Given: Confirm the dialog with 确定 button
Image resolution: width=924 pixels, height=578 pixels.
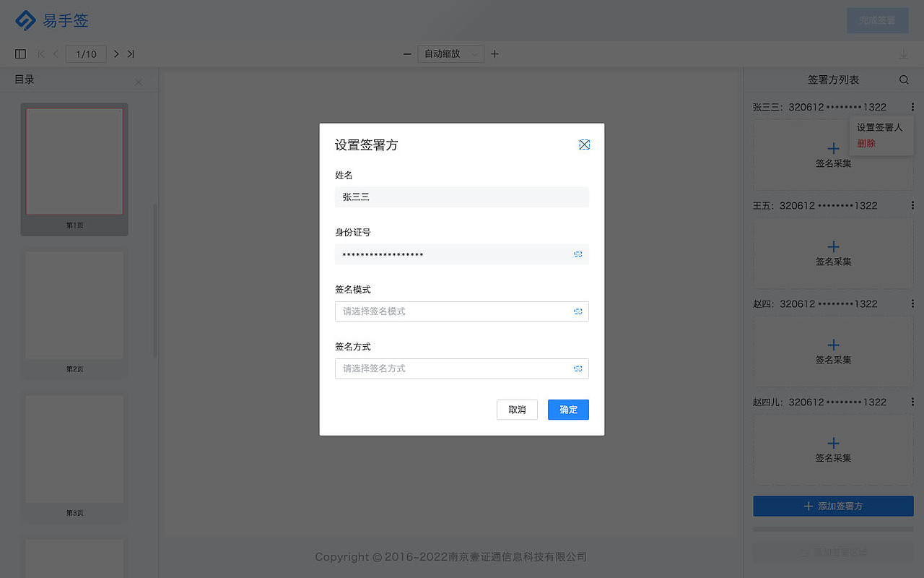Looking at the screenshot, I should pos(568,410).
